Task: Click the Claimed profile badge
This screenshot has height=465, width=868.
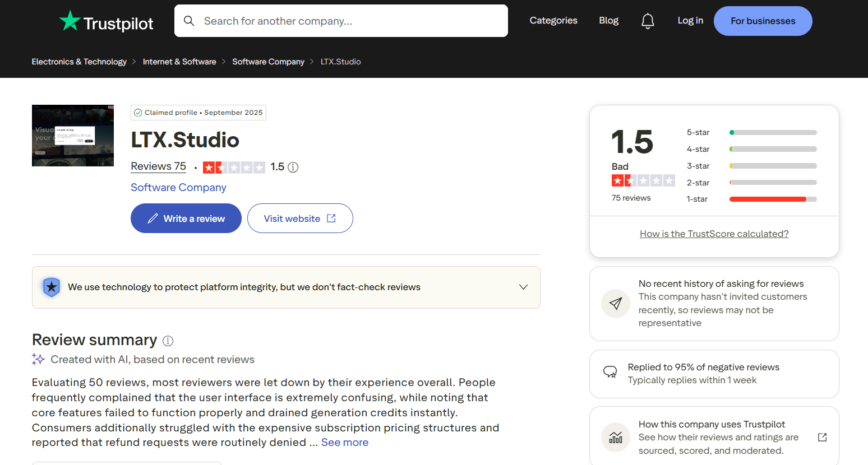Action: point(198,113)
